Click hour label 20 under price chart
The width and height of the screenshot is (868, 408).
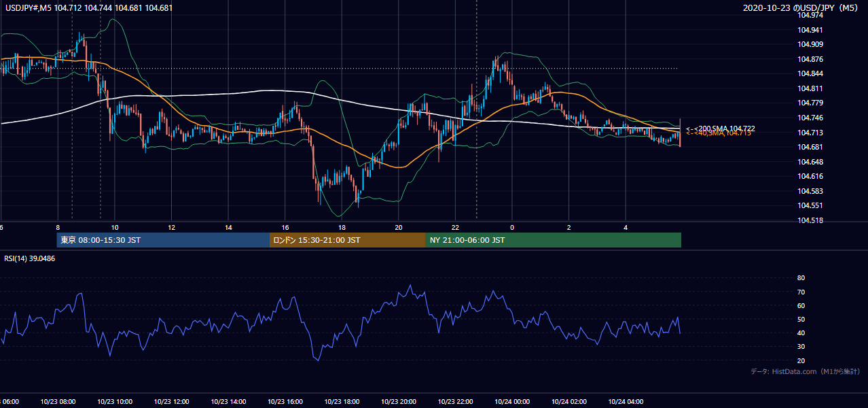tap(399, 228)
